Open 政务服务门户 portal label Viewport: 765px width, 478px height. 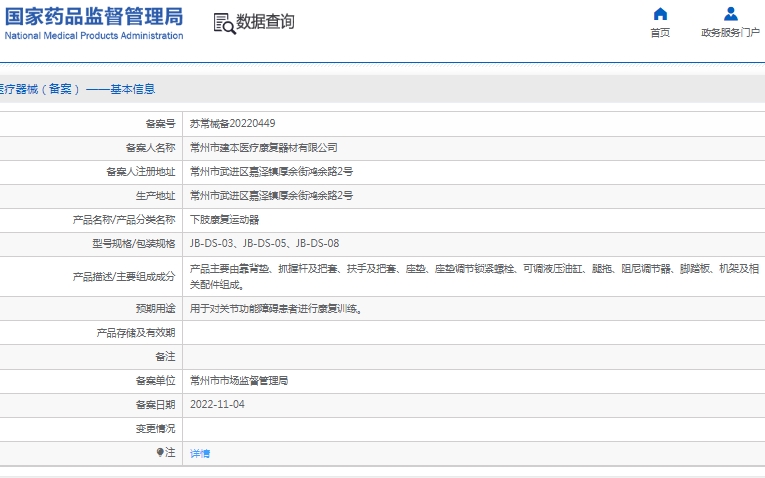(x=730, y=33)
